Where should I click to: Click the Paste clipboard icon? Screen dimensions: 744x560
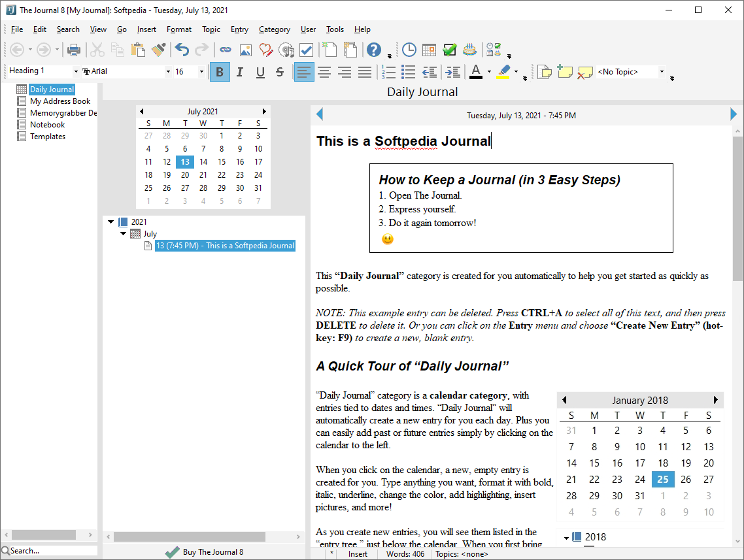point(138,50)
